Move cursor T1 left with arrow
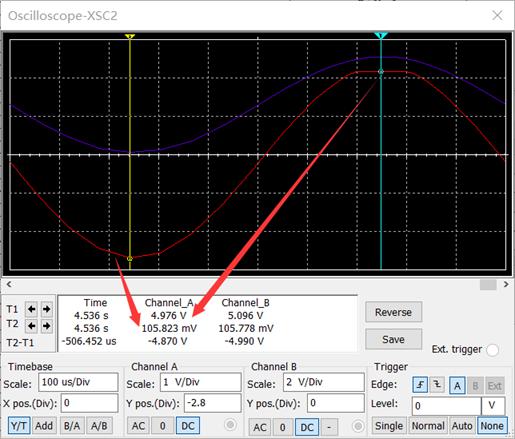The image size is (515, 439). (x=32, y=309)
